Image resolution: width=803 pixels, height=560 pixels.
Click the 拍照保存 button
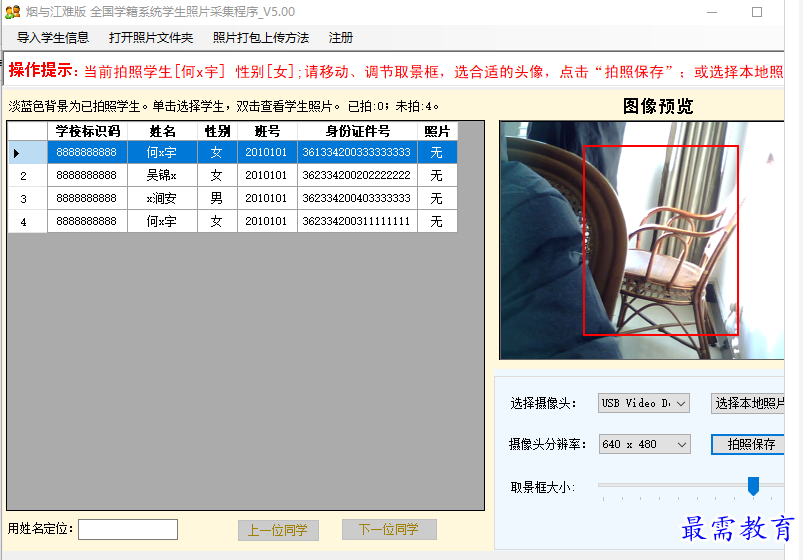coord(748,444)
